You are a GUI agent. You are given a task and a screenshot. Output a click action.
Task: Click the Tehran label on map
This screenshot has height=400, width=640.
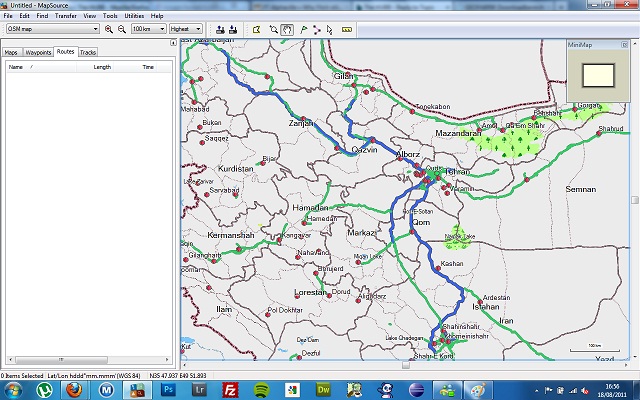(457, 172)
